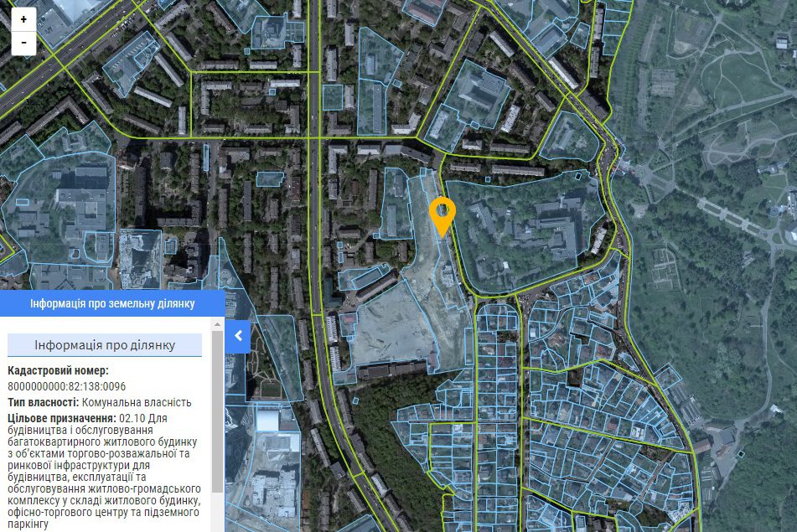Click the orange location pin marker
The width and height of the screenshot is (797, 532).
(x=441, y=214)
